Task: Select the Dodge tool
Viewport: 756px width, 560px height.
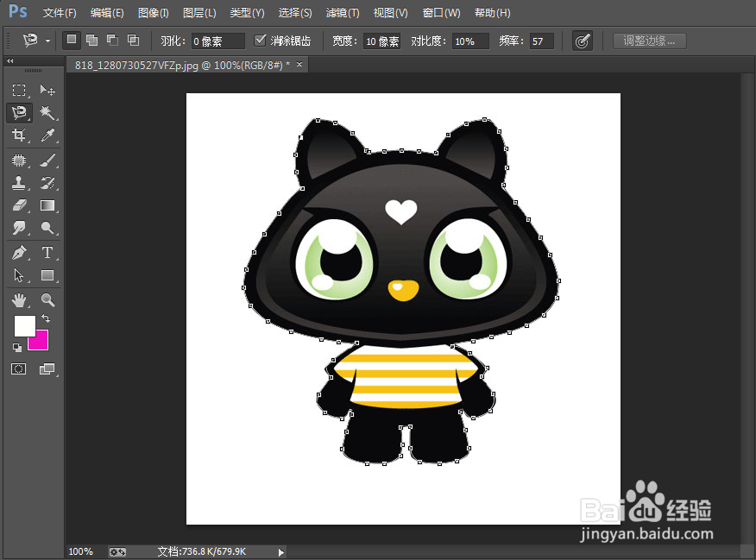Action: pos(47,228)
